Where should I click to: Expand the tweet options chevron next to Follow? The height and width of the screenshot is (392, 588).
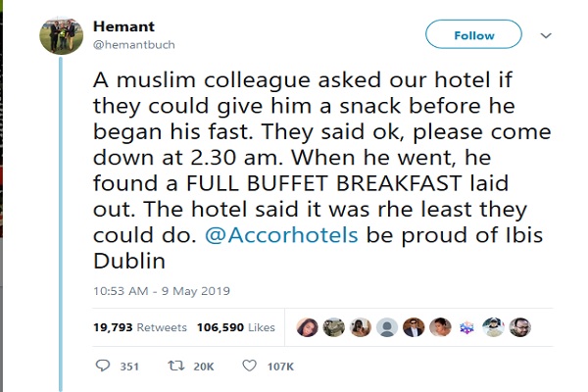(x=547, y=33)
